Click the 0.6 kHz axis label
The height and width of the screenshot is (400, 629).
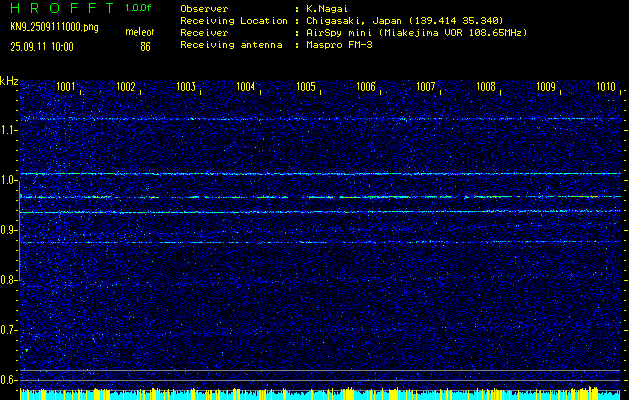tap(7, 380)
